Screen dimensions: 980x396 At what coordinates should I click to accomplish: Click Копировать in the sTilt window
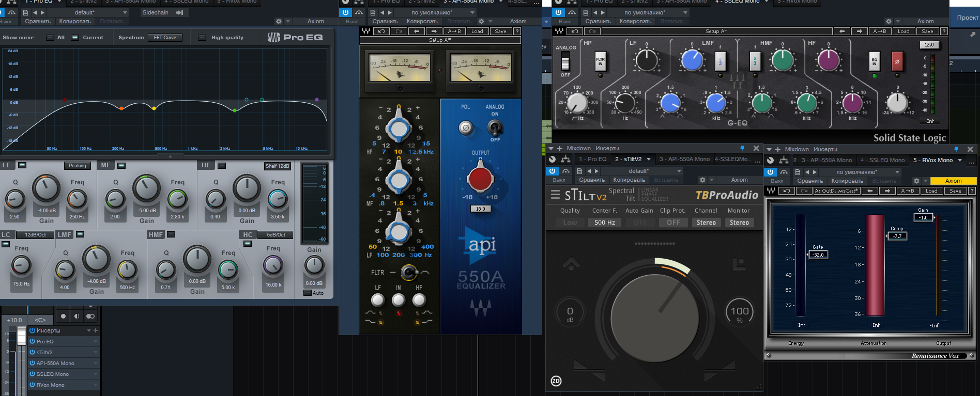pos(629,180)
